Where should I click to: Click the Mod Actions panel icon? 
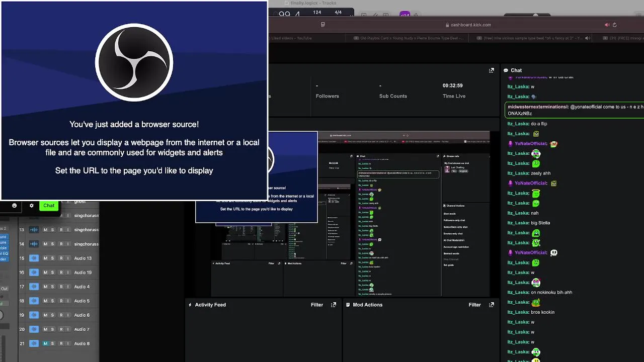348,305
